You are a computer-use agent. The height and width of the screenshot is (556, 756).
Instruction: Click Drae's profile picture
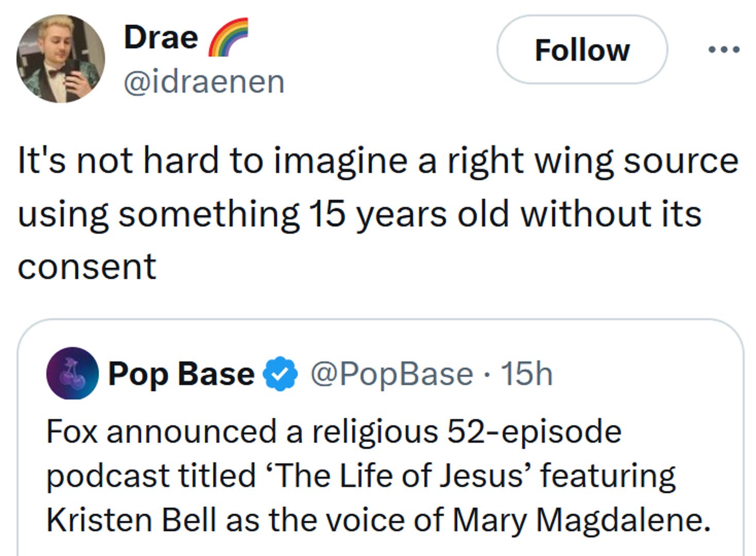point(61,59)
